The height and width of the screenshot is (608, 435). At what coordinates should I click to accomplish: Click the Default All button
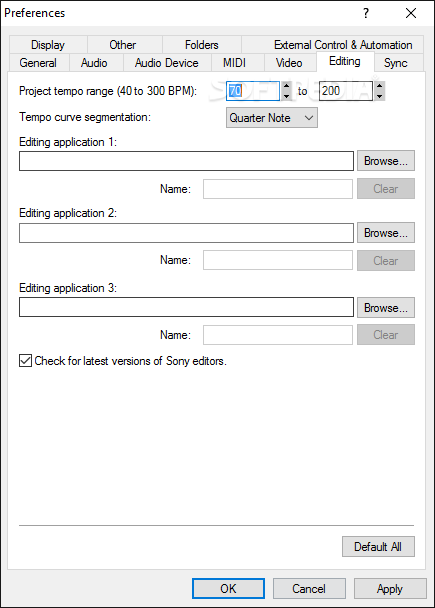point(378,547)
